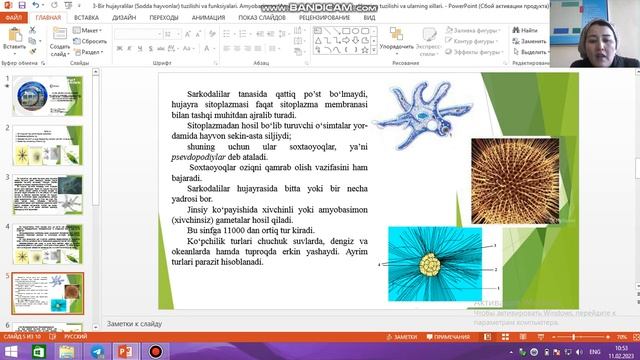Switch to the ДИЗАЙН design tab
Viewport: 640px width, 360px height.
[124, 18]
